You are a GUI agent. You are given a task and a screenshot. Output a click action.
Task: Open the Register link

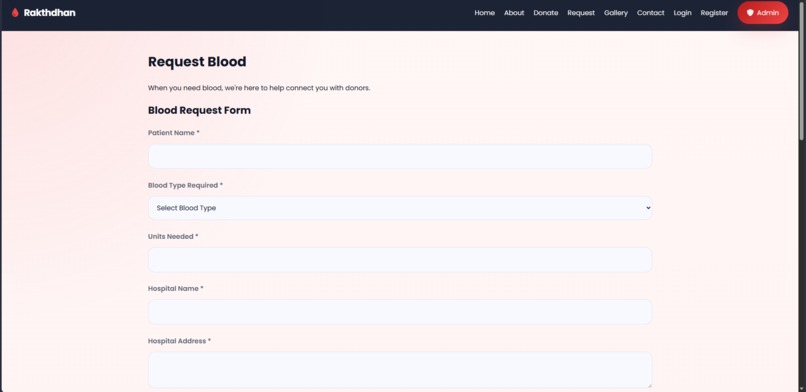coord(714,13)
